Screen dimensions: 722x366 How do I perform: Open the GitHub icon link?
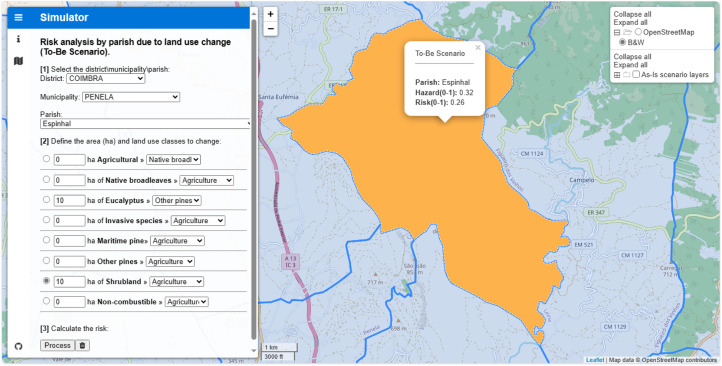[x=18, y=346]
